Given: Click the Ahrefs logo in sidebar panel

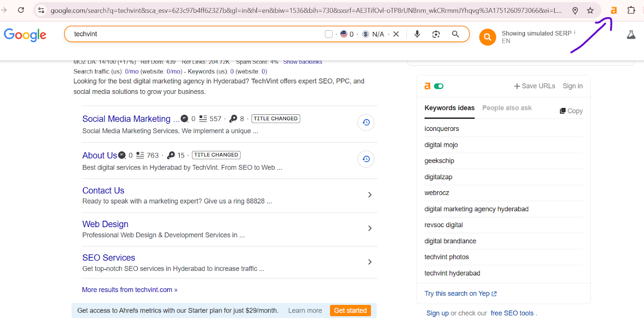Looking at the screenshot, I should [427, 86].
